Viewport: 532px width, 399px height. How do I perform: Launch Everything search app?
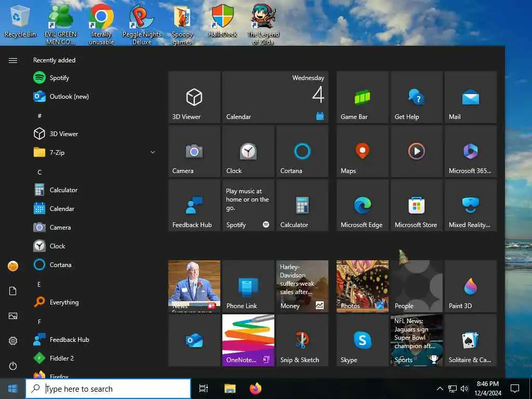pyautogui.click(x=95, y=302)
